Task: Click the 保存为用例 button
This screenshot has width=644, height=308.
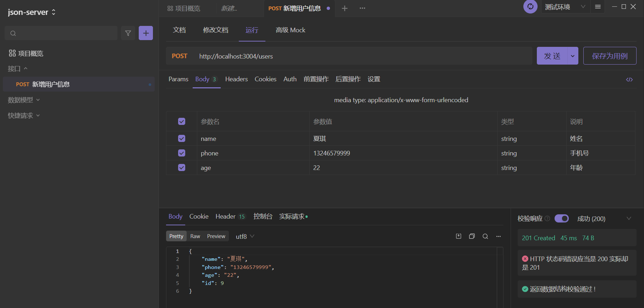Action: point(610,56)
